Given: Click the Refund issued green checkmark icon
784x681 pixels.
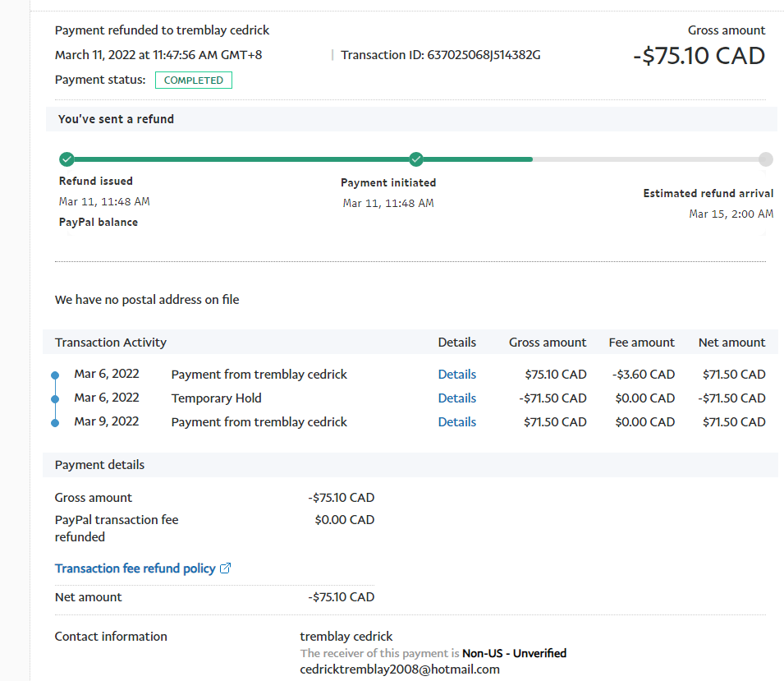Looking at the screenshot, I should 66,159.
